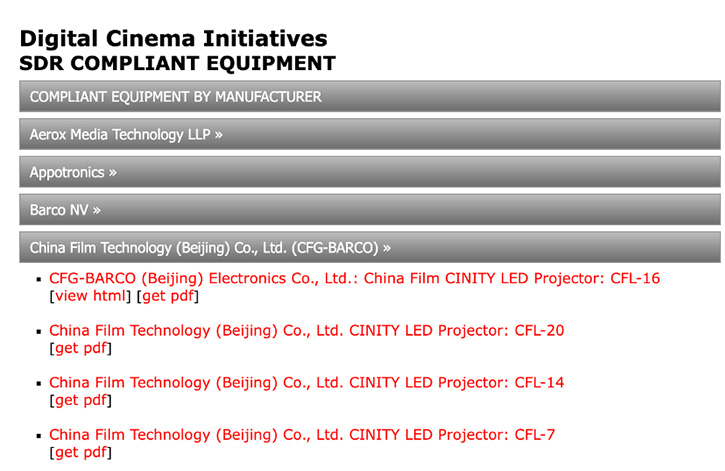Screen dimensions: 725x471
Task: Click the SDR Compliant Equipment heading
Action: tap(178, 63)
